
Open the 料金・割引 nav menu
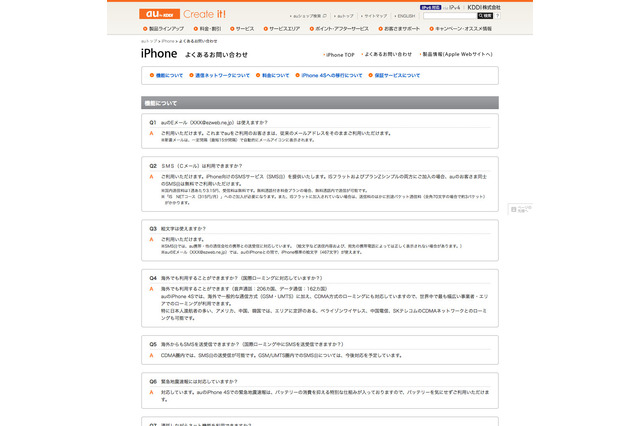coord(207,29)
